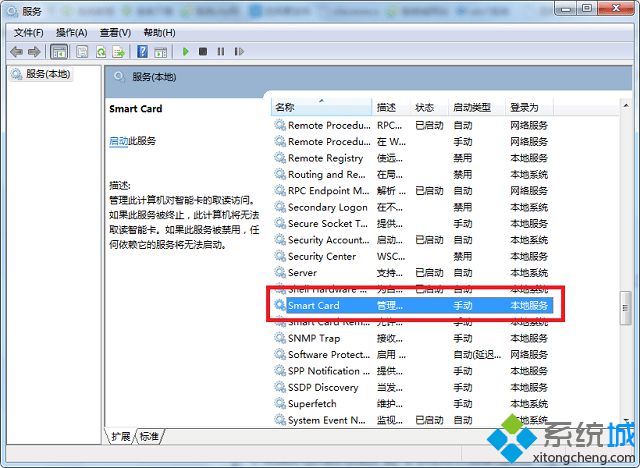Image resolution: width=640 pixels, height=468 pixels.
Task: Click the Forward arrow toolbar icon
Action: pyautogui.click(x=34, y=52)
